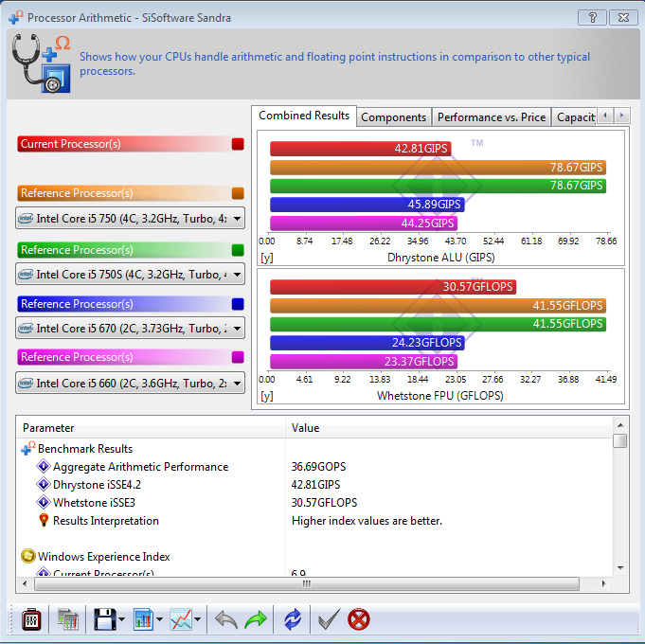Click the 36.69GOPS value

pos(319,467)
